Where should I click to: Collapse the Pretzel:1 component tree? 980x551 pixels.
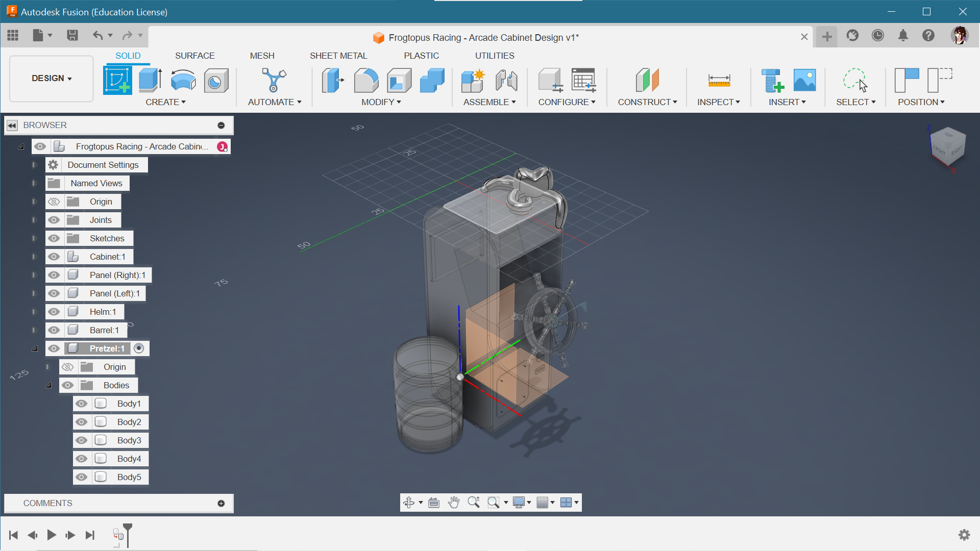pos(35,348)
